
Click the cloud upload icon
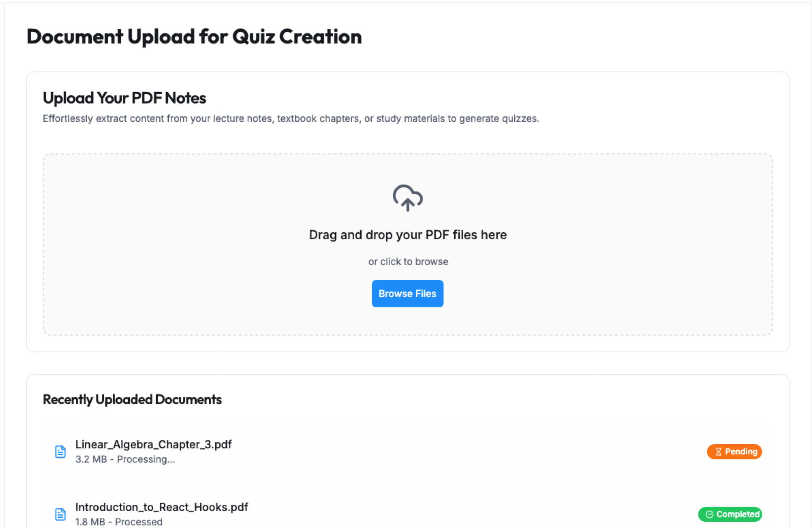407,198
